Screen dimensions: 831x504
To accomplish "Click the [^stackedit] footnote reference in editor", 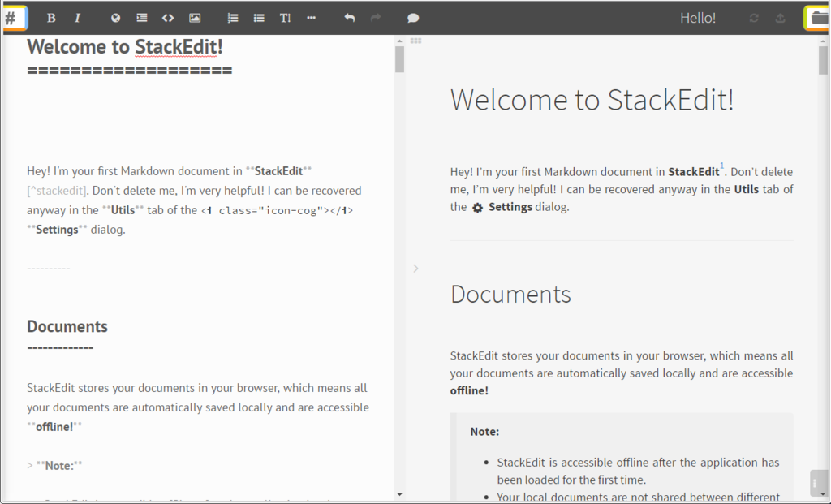I will 57,191.
